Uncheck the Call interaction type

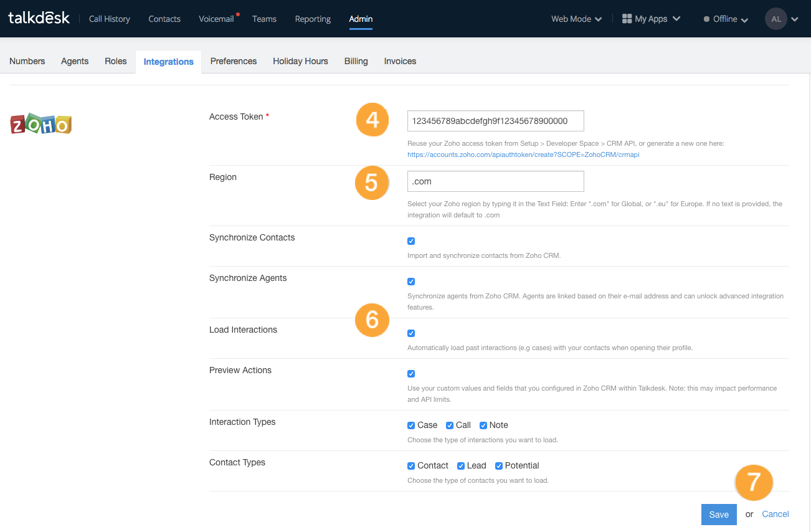pyautogui.click(x=450, y=425)
